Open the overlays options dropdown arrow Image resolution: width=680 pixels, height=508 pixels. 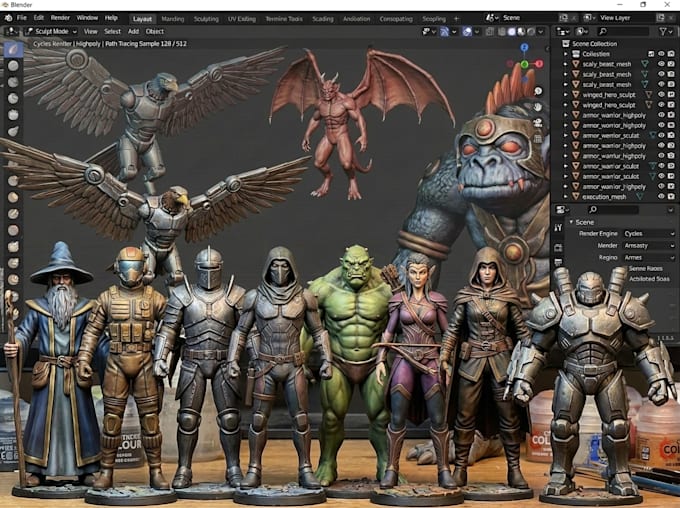tap(477, 31)
